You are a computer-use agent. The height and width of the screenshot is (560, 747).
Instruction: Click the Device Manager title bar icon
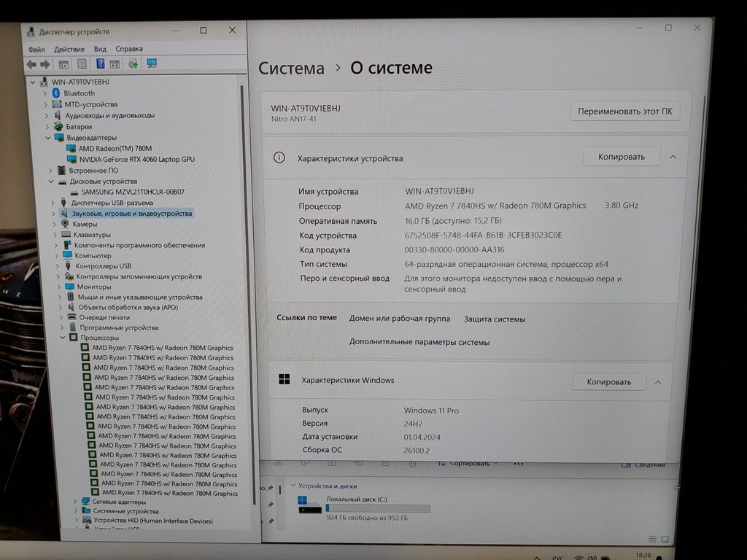[31, 32]
